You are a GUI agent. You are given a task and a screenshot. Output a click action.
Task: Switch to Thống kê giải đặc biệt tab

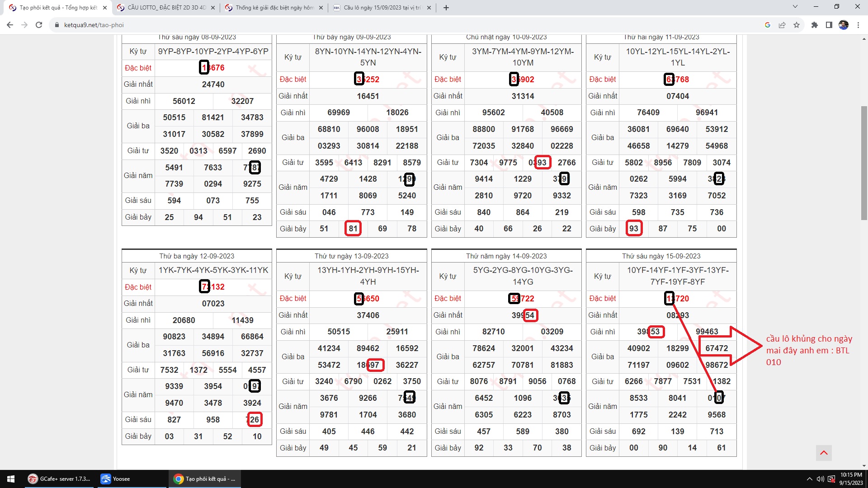click(274, 8)
